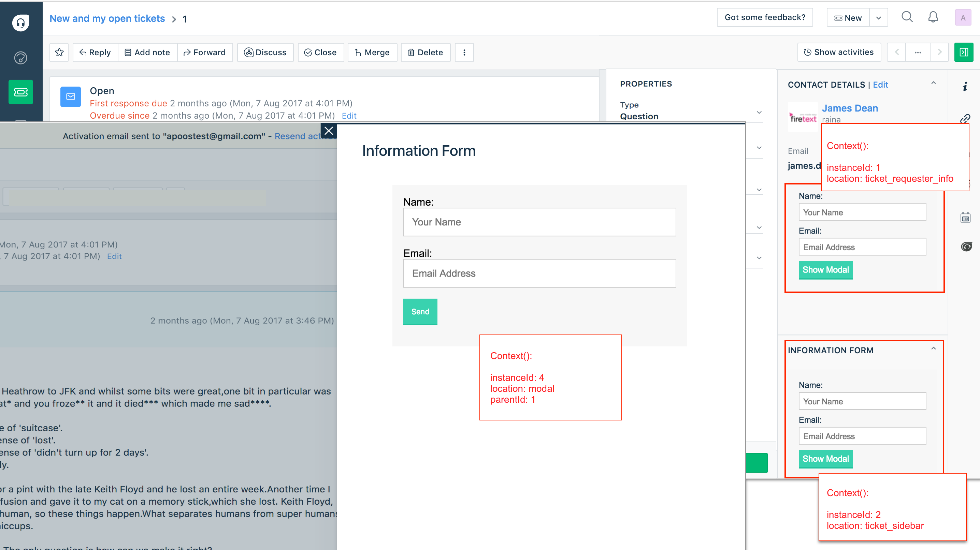Collapse the Contact Details section chevron
980x550 pixels.
(933, 83)
